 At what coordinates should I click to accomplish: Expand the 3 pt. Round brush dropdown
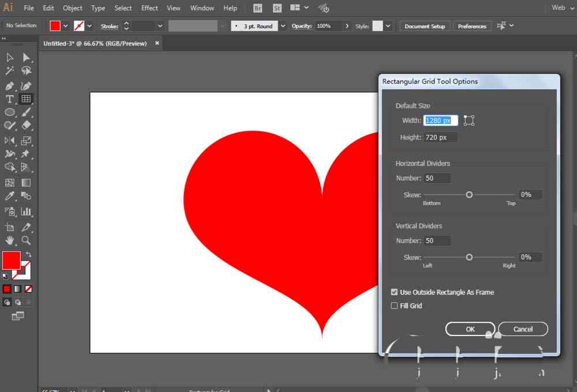[283, 26]
